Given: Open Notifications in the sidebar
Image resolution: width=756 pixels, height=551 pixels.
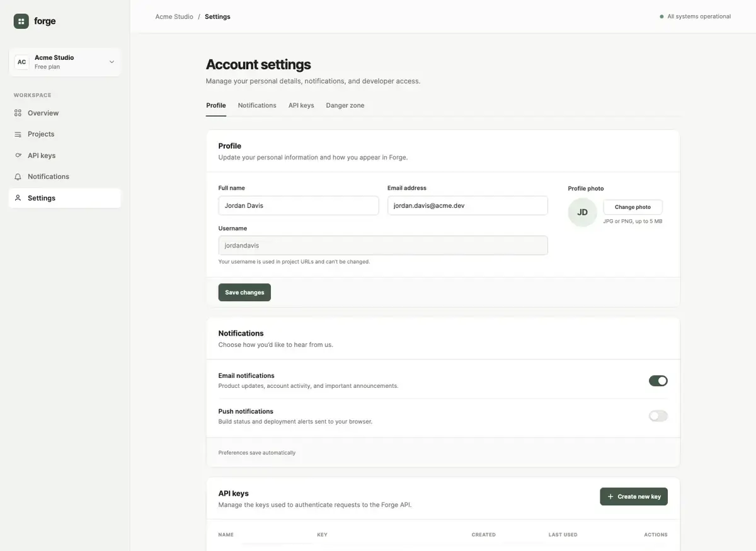Looking at the screenshot, I should pos(65,177).
